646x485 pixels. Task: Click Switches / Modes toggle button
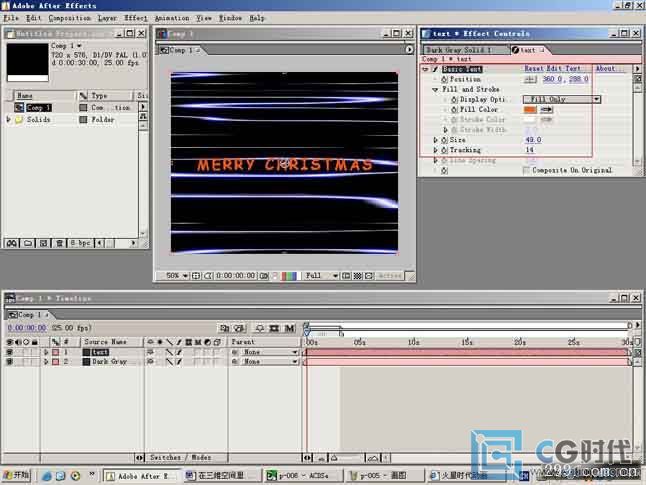[x=180, y=457]
